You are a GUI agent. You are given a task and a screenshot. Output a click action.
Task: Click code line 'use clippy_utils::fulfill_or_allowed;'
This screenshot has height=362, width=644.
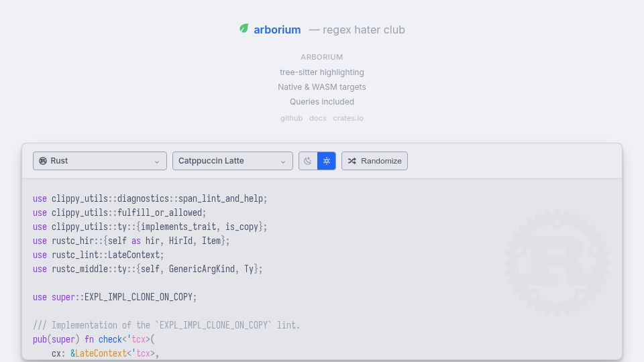[x=119, y=213]
